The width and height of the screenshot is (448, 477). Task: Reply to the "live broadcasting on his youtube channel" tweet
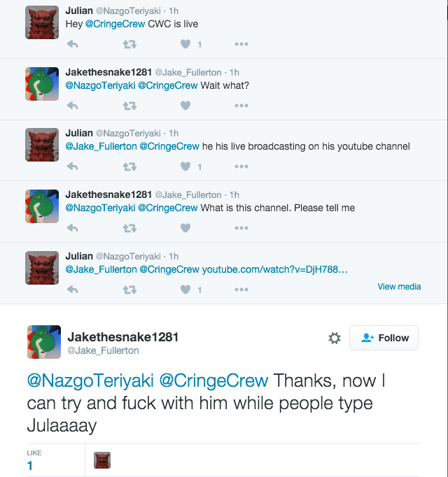pyautogui.click(x=73, y=166)
